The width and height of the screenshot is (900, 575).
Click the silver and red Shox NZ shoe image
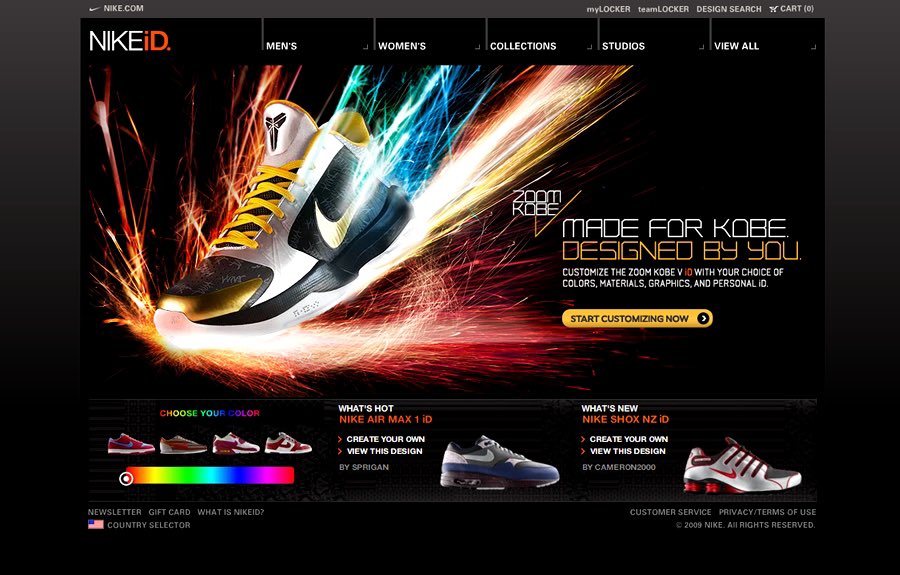742,465
